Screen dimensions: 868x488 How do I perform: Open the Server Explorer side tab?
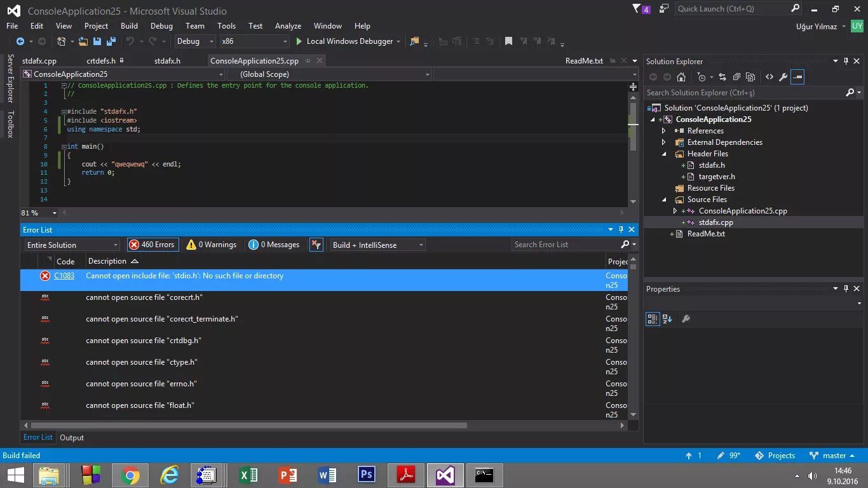[10, 78]
